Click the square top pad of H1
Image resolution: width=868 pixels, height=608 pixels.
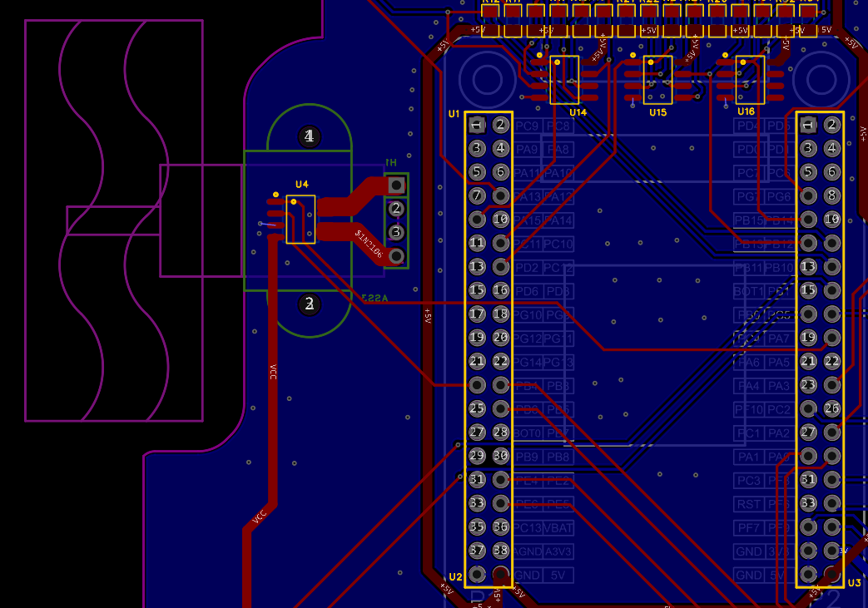tap(396, 184)
